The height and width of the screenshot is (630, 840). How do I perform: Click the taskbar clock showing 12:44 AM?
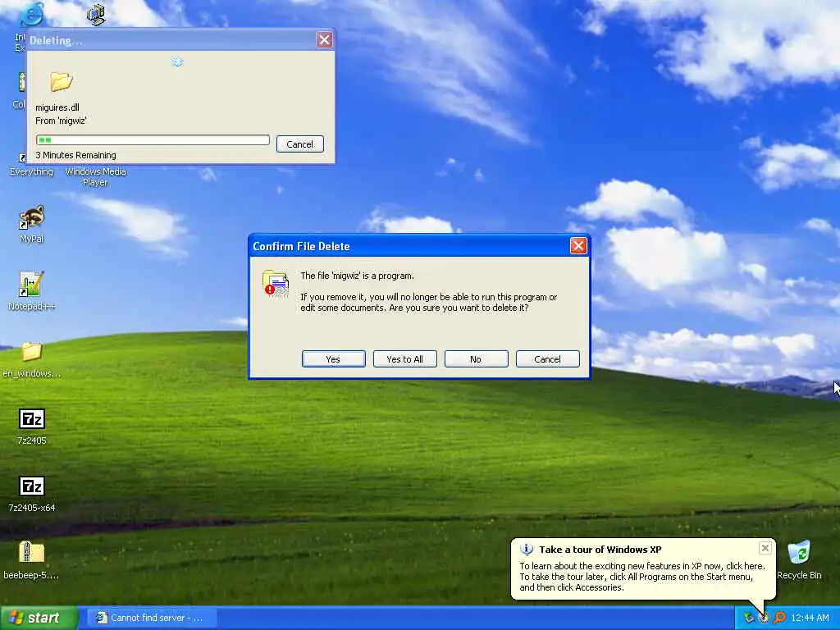pos(810,618)
